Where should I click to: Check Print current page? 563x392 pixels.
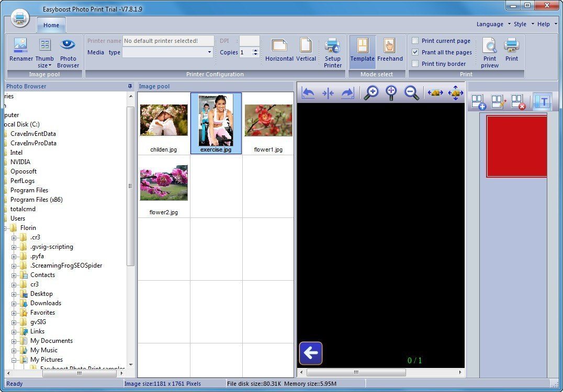(x=414, y=41)
